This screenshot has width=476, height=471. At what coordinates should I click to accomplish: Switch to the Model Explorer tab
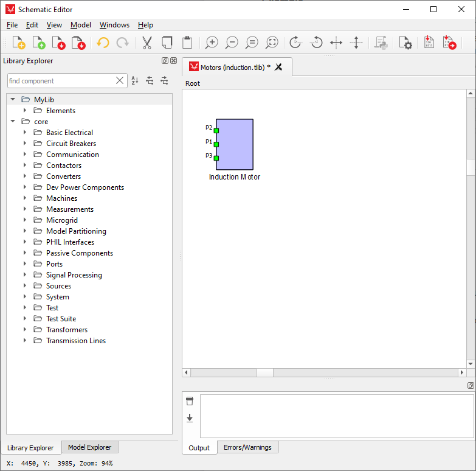pyautogui.click(x=89, y=447)
